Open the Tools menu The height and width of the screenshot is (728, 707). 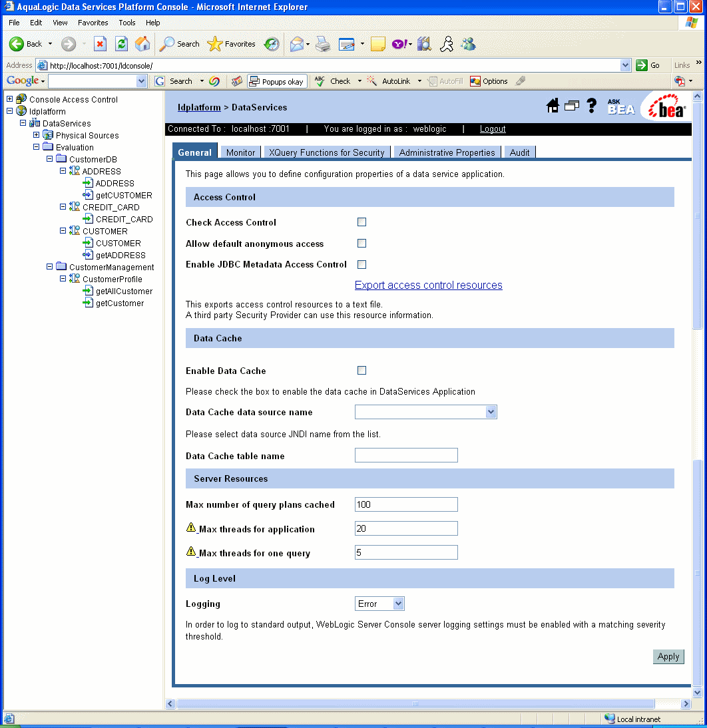(x=126, y=23)
